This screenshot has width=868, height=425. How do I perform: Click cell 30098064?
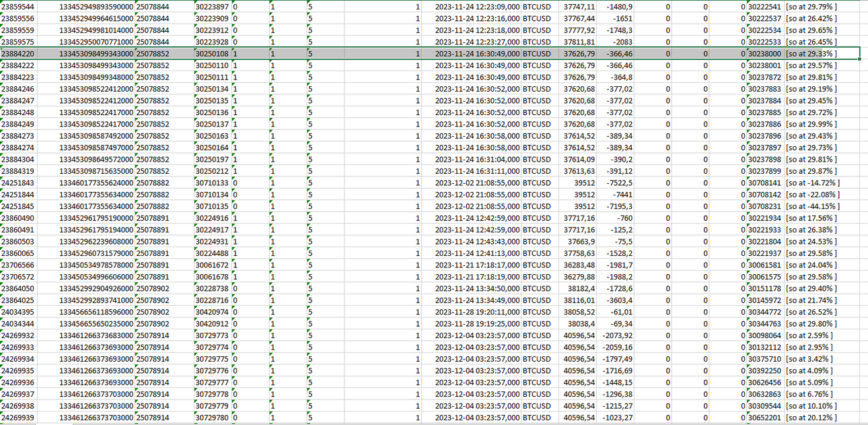(x=764, y=335)
